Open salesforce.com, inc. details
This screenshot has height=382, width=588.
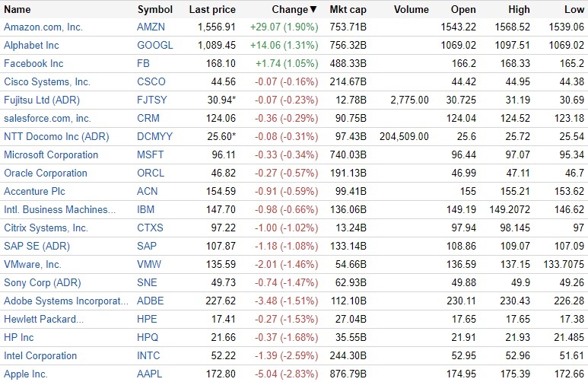click(47, 118)
